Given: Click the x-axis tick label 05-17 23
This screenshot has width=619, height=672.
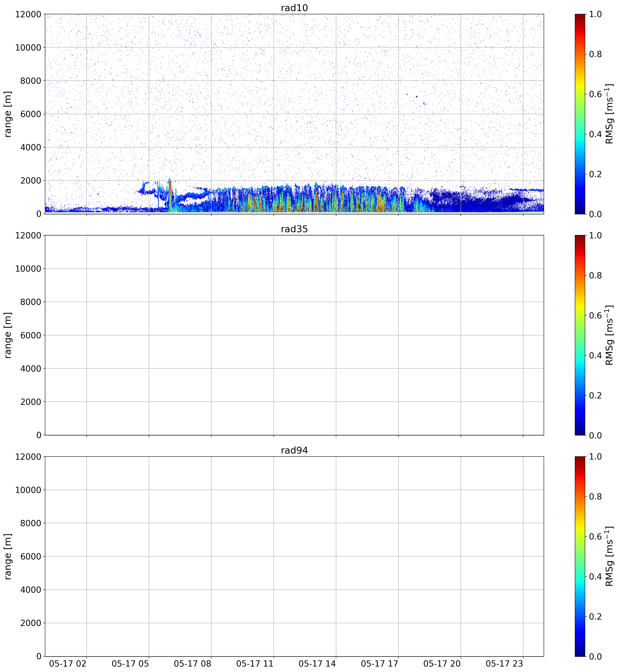Looking at the screenshot, I should click(x=504, y=664).
